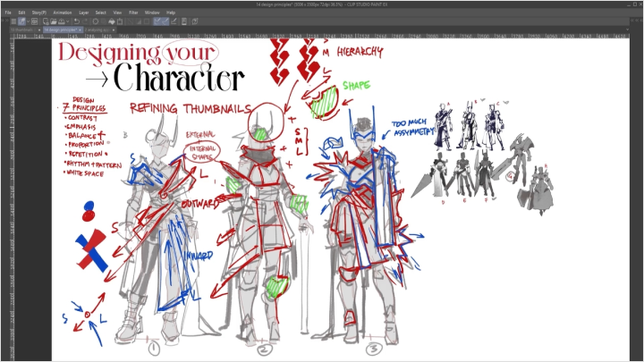
Task: Click the Clear layer icon
Action: [96, 21]
